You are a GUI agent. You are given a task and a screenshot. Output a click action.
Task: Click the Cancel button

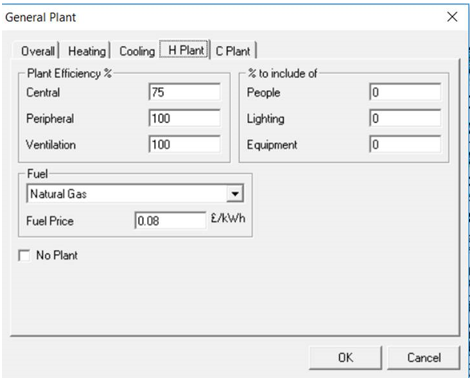424,358
